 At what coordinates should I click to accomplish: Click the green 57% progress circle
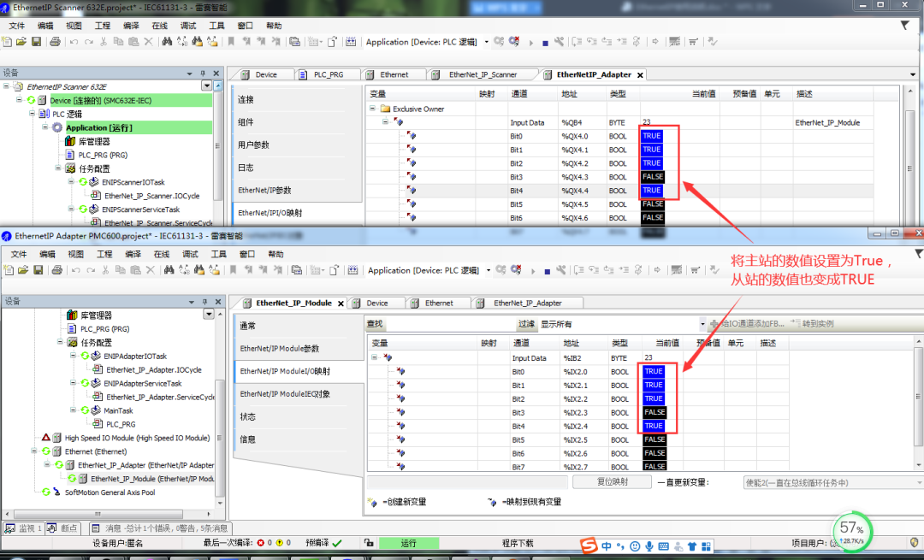point(853,531)
